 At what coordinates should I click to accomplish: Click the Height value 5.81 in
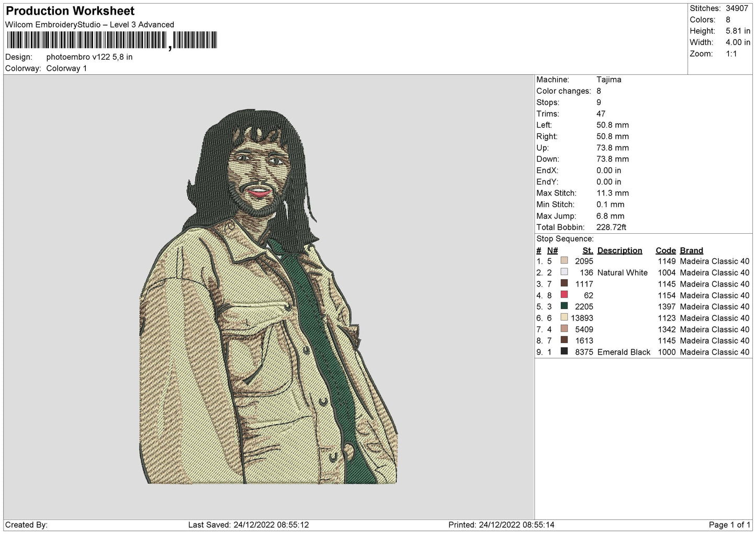pos(738,31)
